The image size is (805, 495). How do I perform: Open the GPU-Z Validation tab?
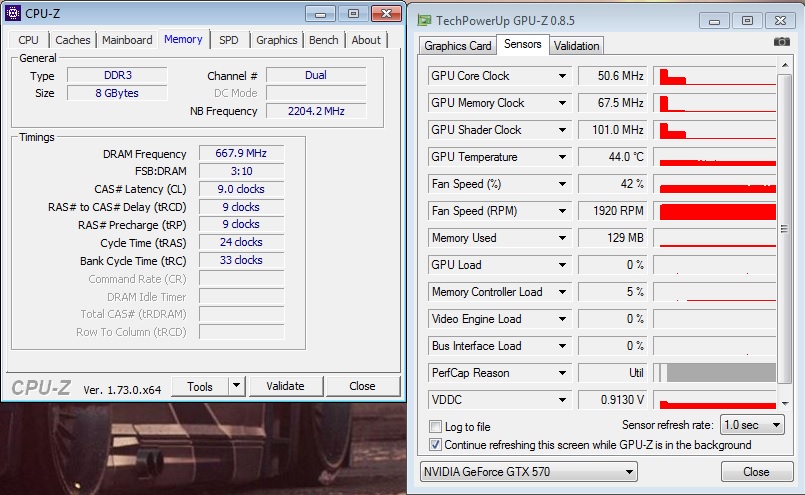click(x=577, y=46)
